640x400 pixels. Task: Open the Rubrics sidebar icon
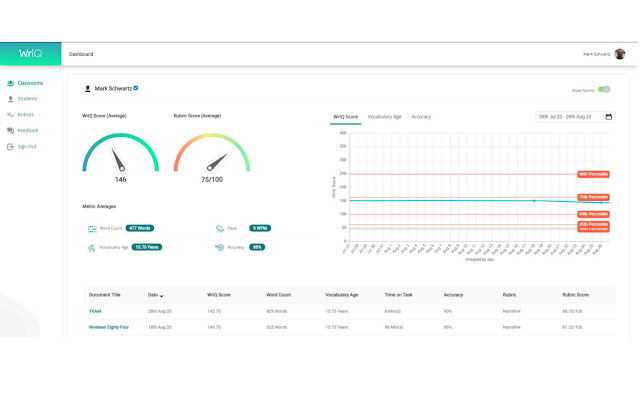[10, 115]
